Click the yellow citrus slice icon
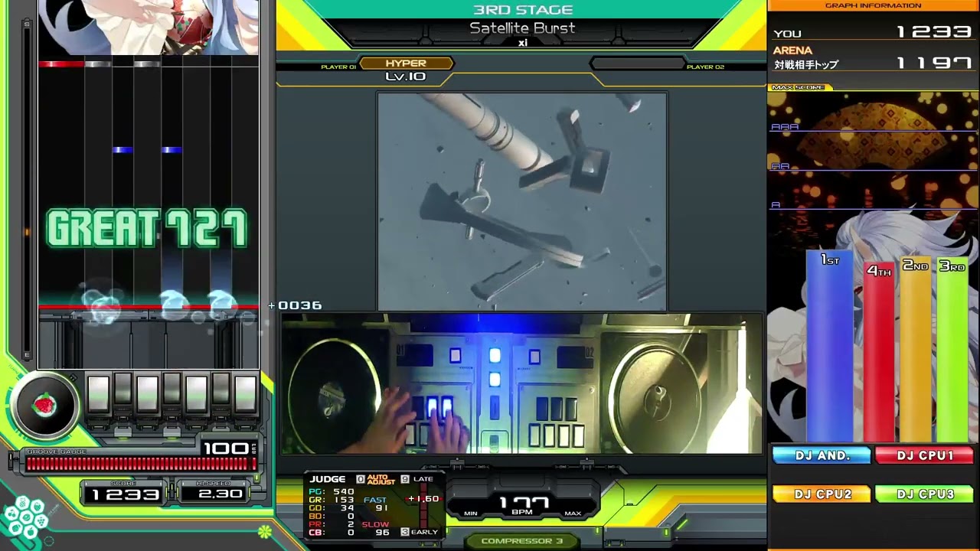This screenshot has height=551, width=980. 264,530
